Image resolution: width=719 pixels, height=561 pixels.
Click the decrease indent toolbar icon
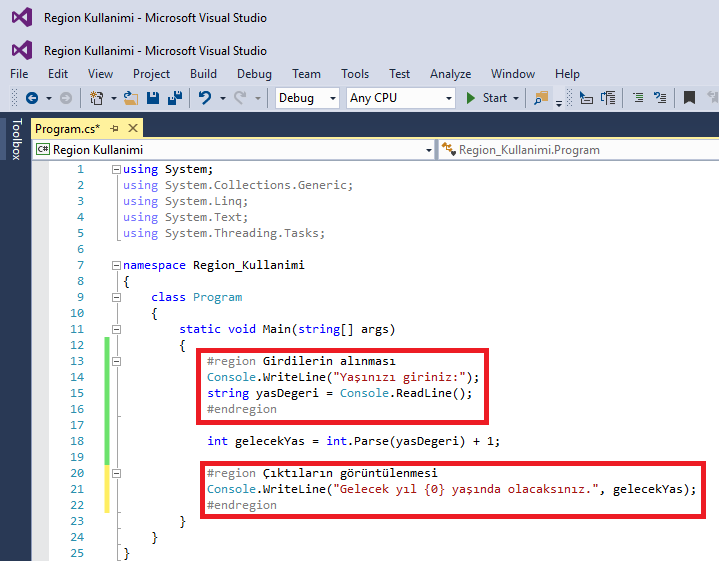586,98
